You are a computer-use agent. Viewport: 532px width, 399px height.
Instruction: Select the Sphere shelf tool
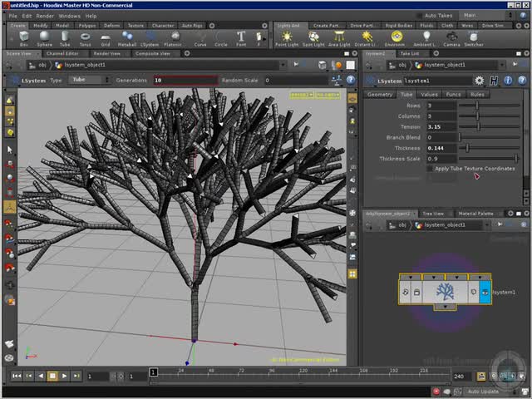(45, 38)
